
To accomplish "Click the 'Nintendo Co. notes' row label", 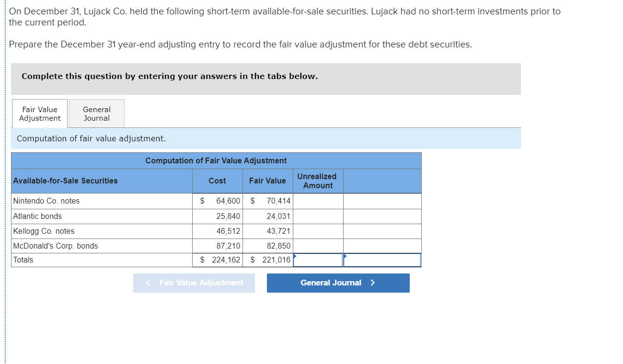I will click(x=46, y=201).
